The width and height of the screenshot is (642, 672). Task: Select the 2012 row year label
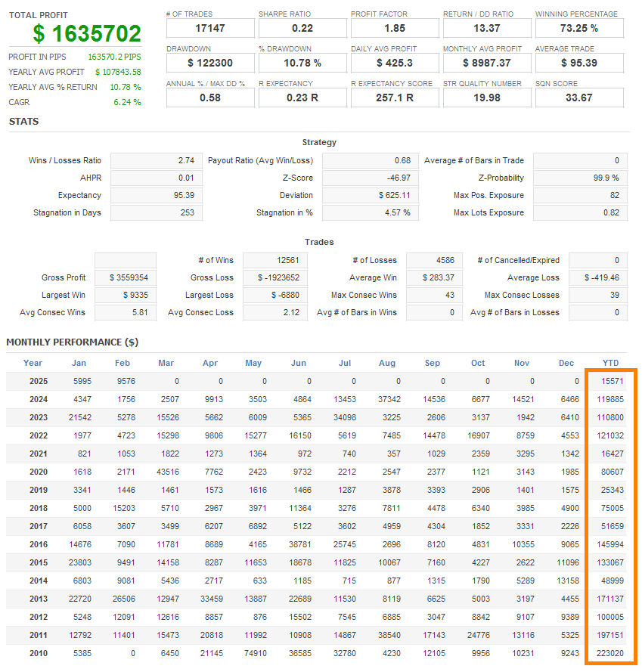(x=39, y=617)
